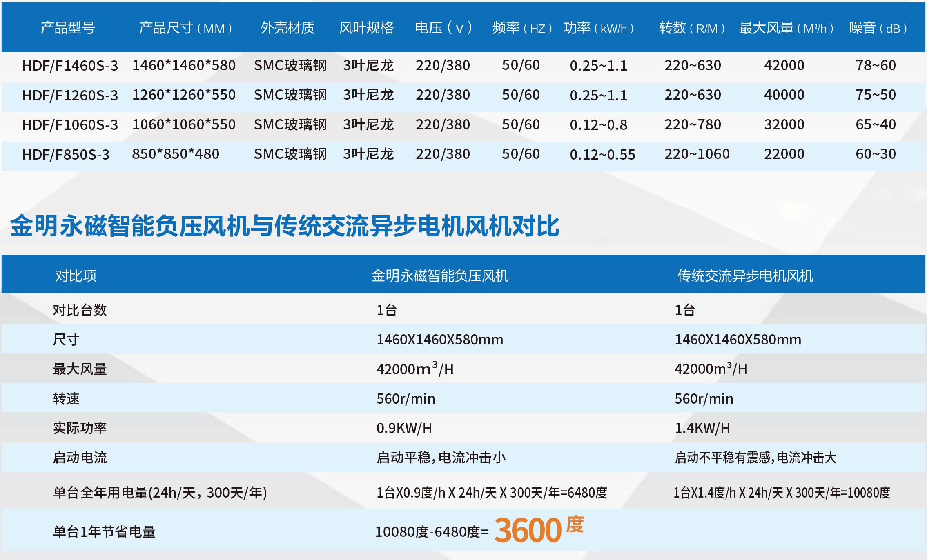Click the HDF/F850S-3 model name
This screenshot has height=560, width=927.
point(65,154)
